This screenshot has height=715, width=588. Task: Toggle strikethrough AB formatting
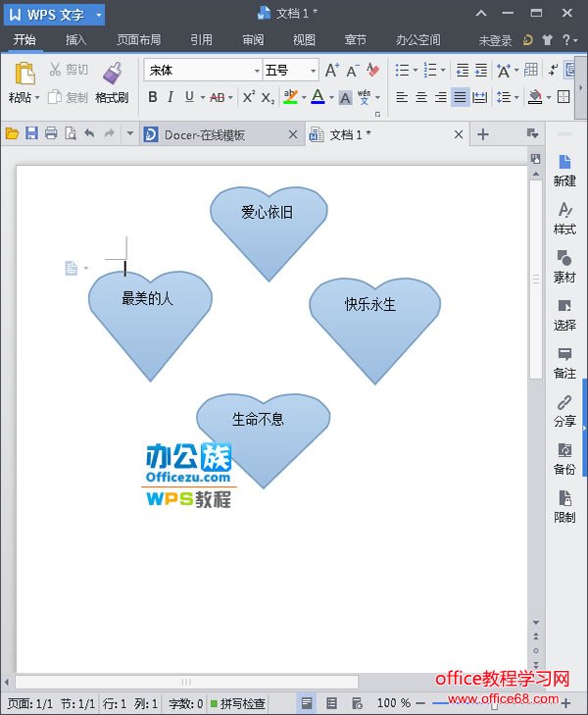tap(218, 97)
